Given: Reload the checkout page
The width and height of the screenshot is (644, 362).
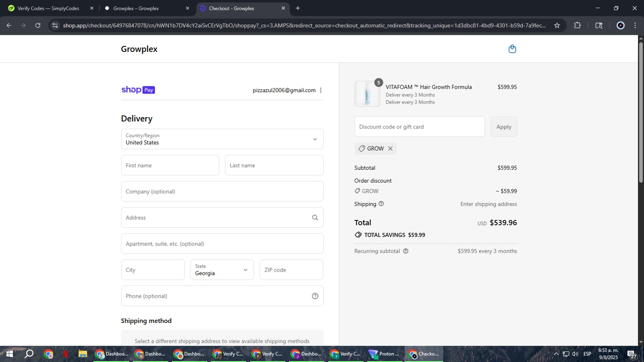Looking at the screenshot, I should point(38,25).
